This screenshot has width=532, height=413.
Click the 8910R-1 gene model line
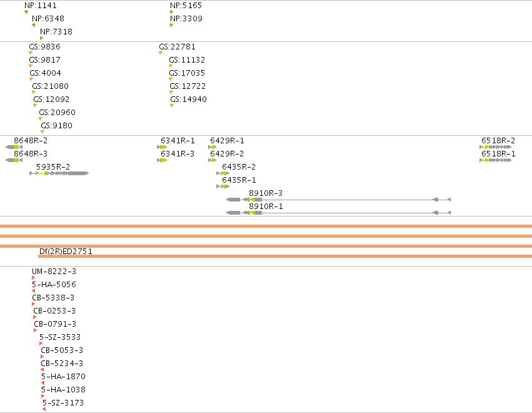coord(339,213)
